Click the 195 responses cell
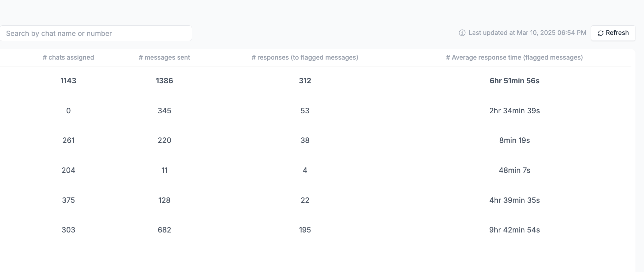644x272 pixels. (305, 230)
